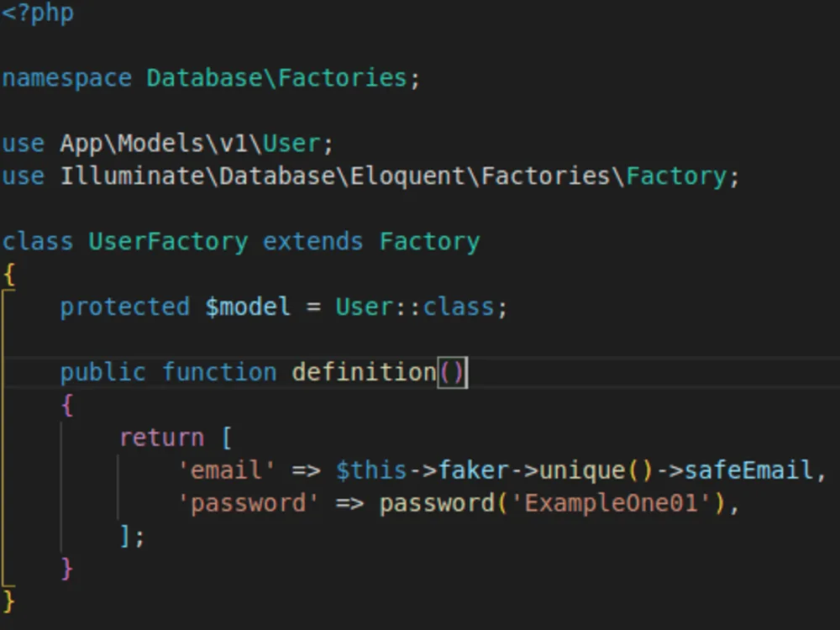Click 'User::class' value

coord(415,307)
